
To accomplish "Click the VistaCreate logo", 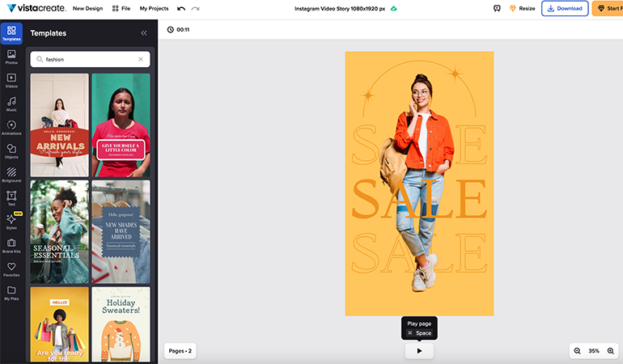I will click(36, 8).
